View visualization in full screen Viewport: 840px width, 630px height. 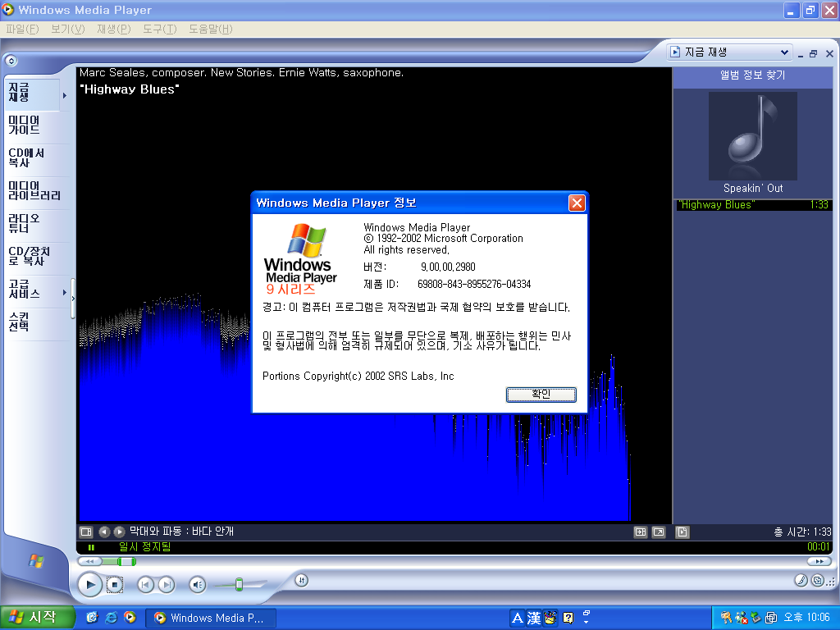[659, 532]
